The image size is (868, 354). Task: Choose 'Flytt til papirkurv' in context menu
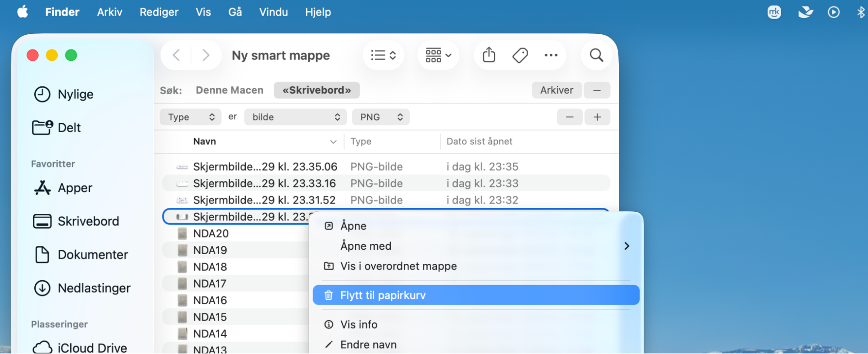(x=476, y=295)
